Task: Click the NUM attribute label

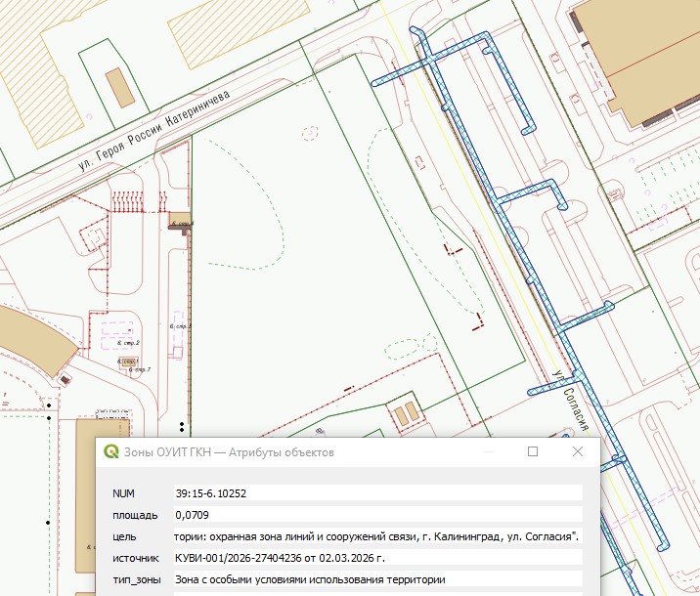Action: pos(124,493)
